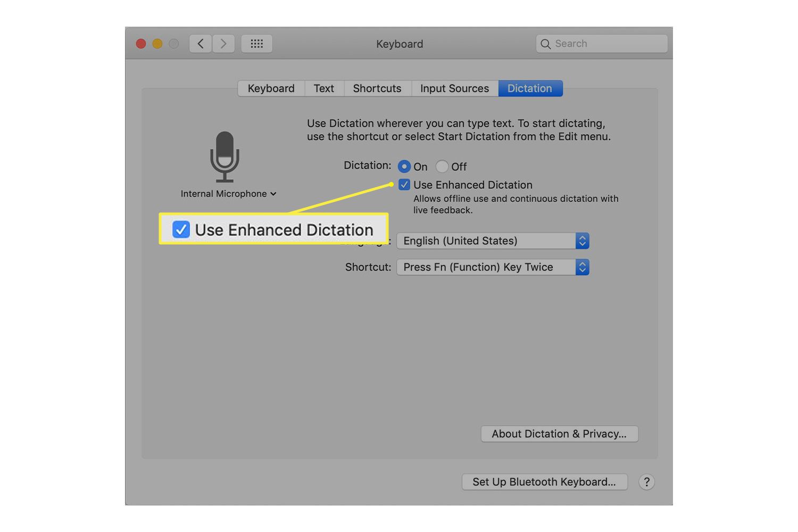Open About Dictation & Privacy

pyautogui.click(x=560, y=434)
